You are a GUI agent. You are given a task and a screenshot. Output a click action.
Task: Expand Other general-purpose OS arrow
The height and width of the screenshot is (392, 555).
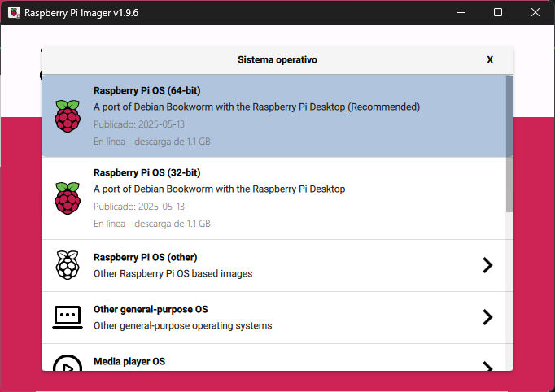pyautogui.click(x=487, y=317)
